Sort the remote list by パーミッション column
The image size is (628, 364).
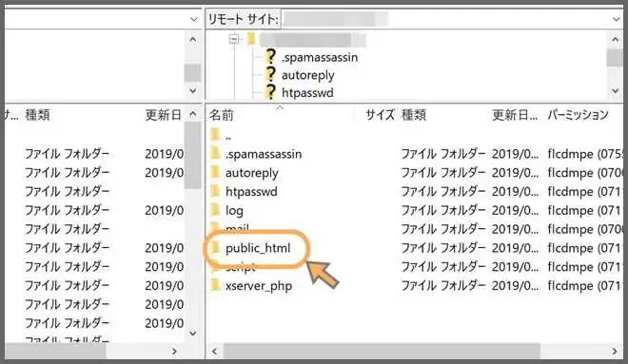click(x=578, y=115)
